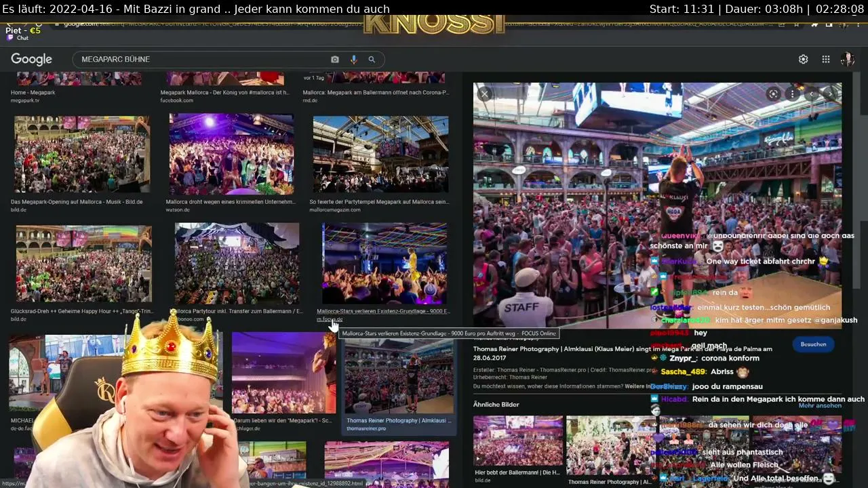
Task: Activate Google Lens on preview image
Action: click(x=773, y=94)
